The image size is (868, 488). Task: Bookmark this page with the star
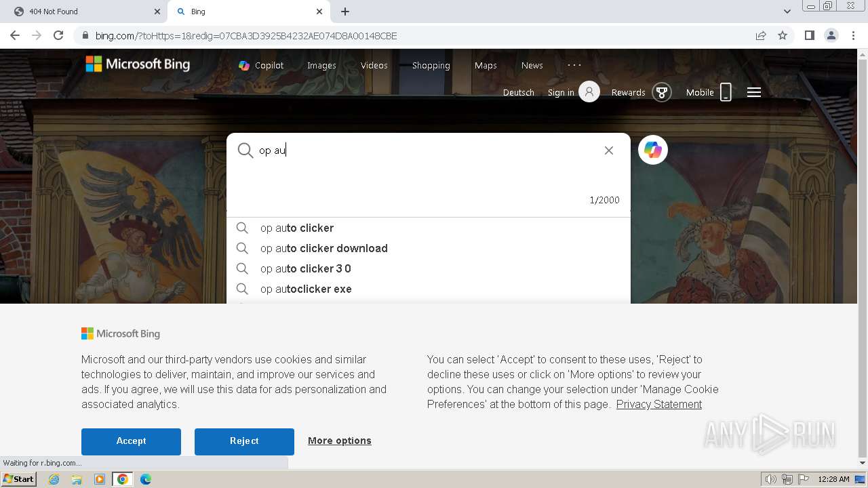pyautogui.click(x=783, y=36)
